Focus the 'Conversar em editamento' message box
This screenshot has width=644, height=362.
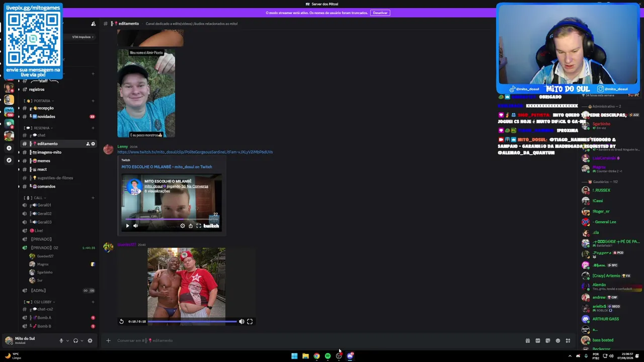tap(317, 341)
